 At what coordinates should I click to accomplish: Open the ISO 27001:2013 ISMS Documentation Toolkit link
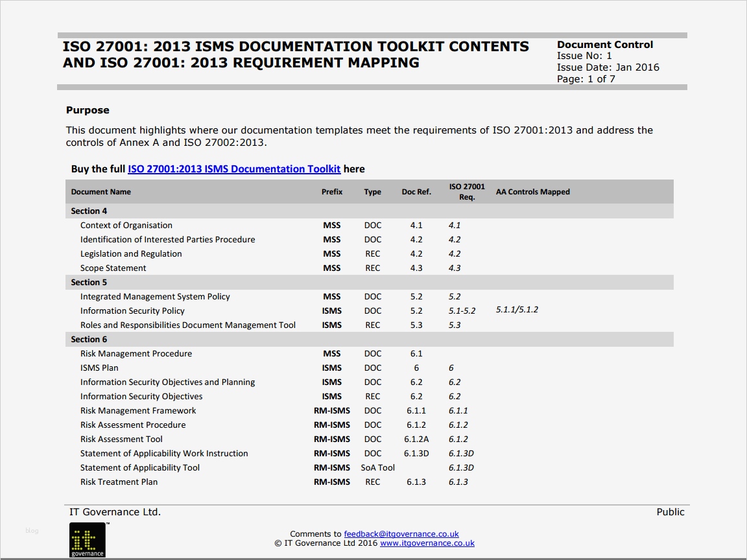(x=234, y=169)
